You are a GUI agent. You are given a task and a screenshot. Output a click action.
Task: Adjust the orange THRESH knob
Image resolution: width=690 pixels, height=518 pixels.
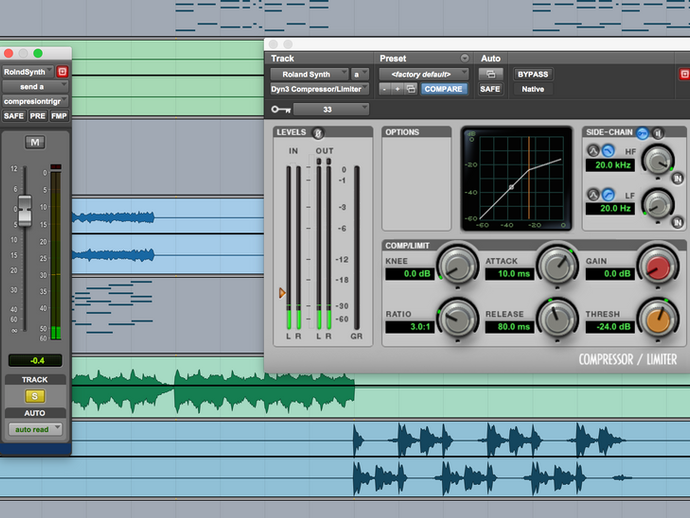click(658, 320)
